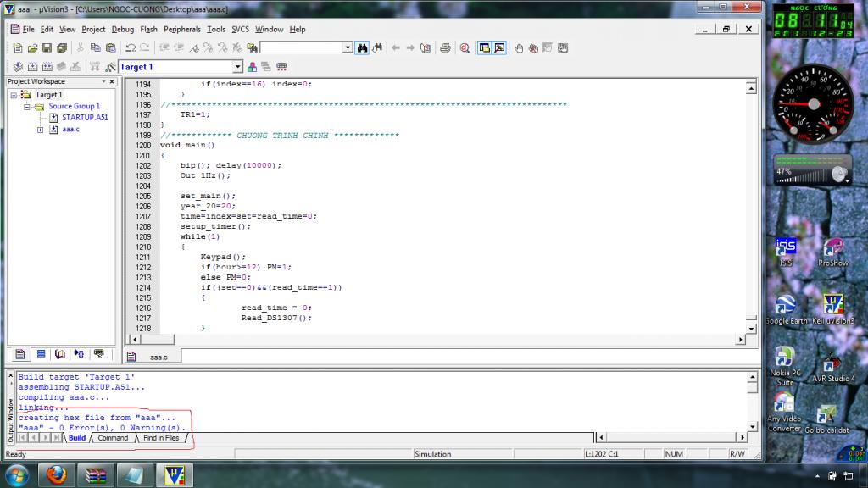Print the file using printer icon
868x488 pixels.
click(x=445, y=48)
